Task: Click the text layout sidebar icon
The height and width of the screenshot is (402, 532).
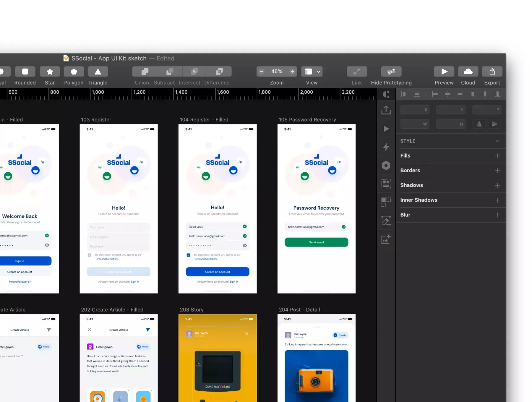Action: [x=386, y=184]
